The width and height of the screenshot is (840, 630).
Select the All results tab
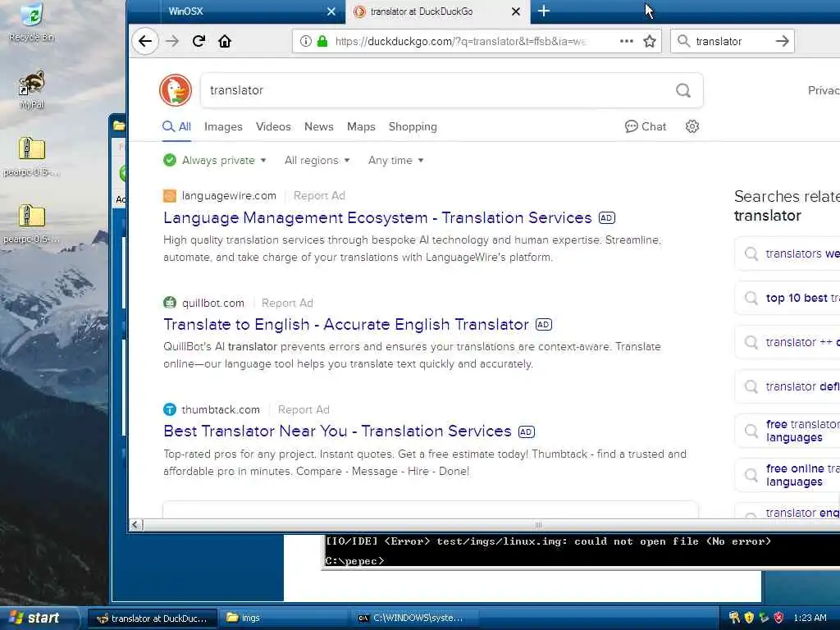tap(177, 127)
